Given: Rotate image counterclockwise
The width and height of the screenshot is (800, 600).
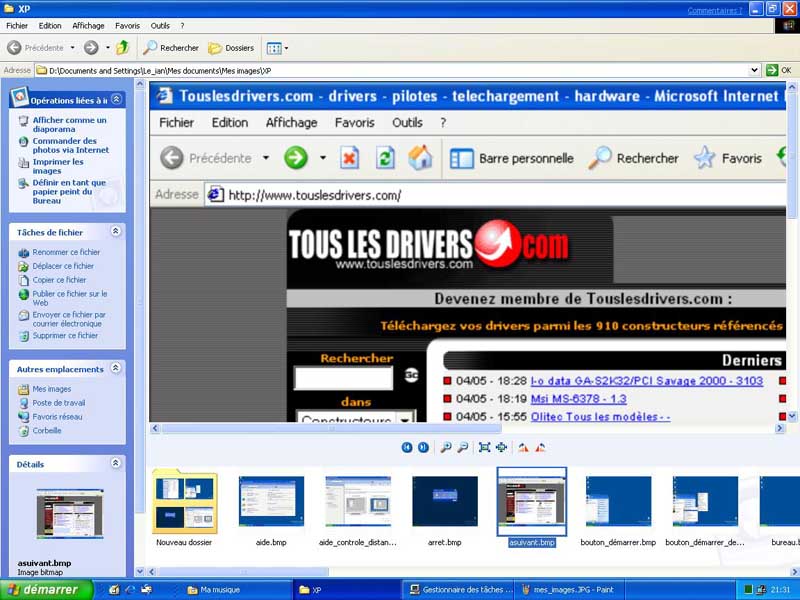Looking at the screenshot, I should pos(540,447).
